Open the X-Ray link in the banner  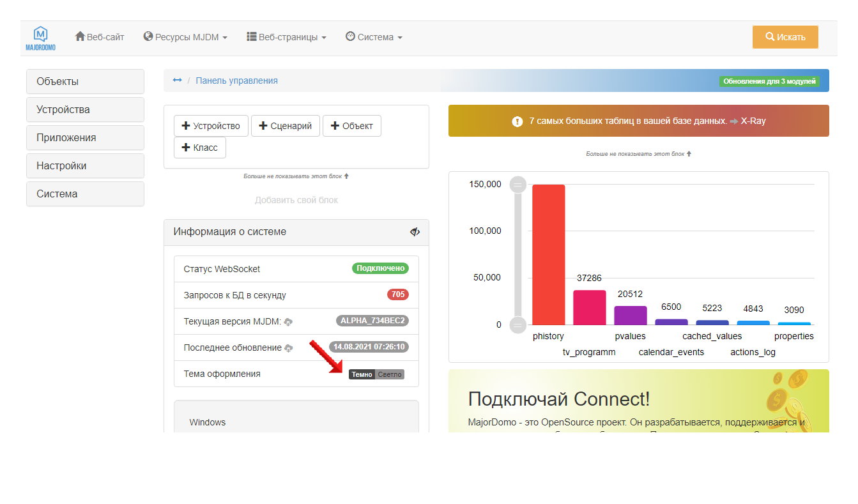(753, 121)
